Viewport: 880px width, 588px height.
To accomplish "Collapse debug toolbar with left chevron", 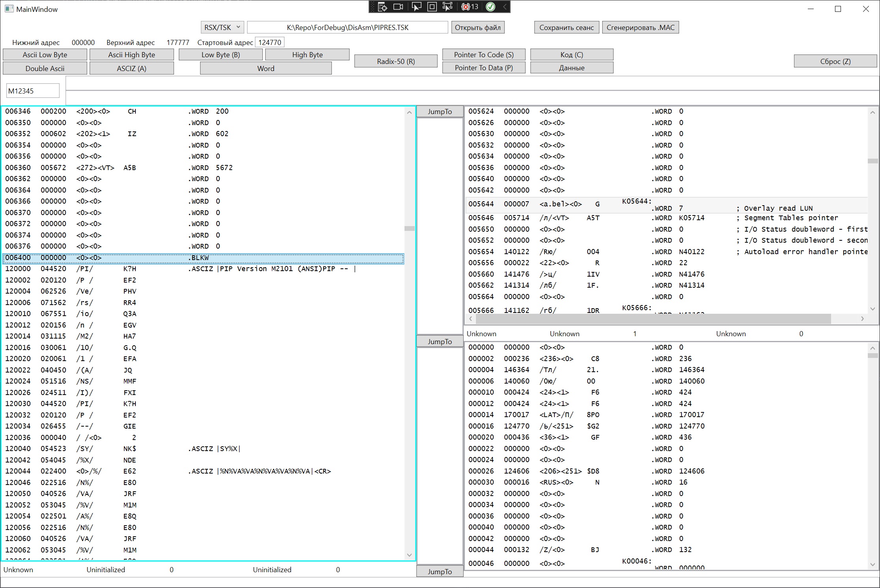I will pyautogui.click(x=505, y=7).
